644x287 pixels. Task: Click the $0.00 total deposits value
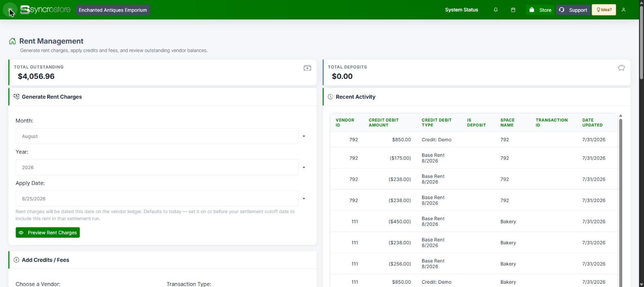click(x=342, y=76)
